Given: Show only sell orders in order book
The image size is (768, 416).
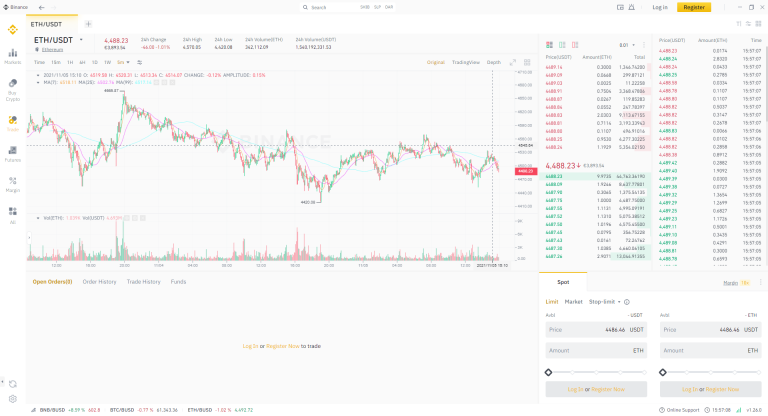Looking at the screenshot, I should click(575, 45).
